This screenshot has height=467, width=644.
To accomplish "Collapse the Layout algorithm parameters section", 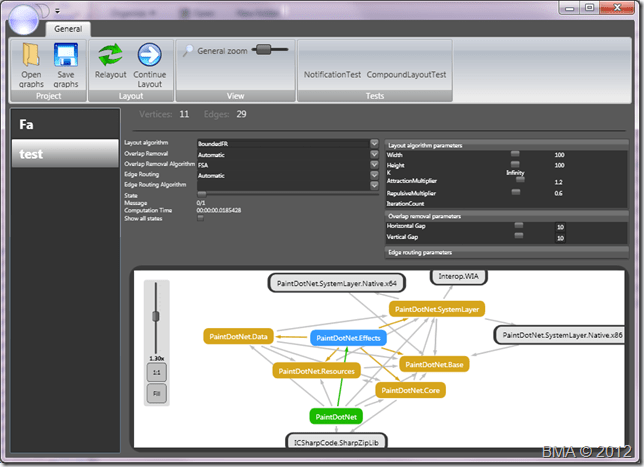I will [x=506, y=145].
